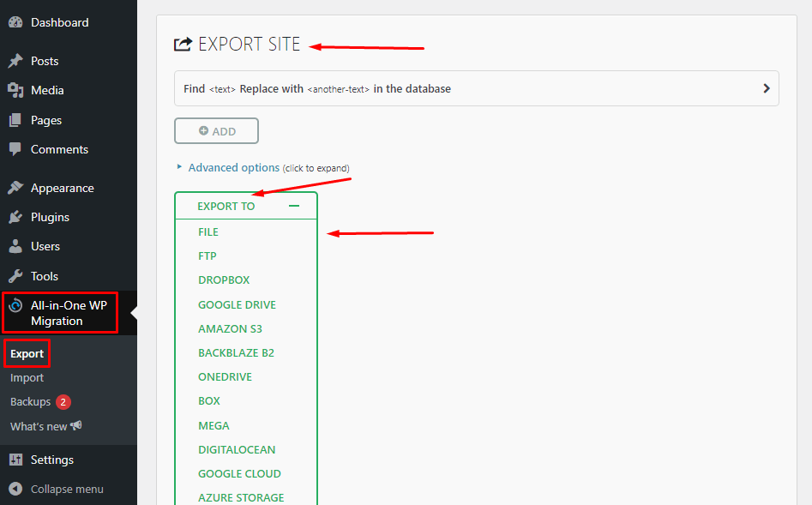Open the Backups submenu item
The height and width of the screenshot is (505, 812).
click(31, 401)
